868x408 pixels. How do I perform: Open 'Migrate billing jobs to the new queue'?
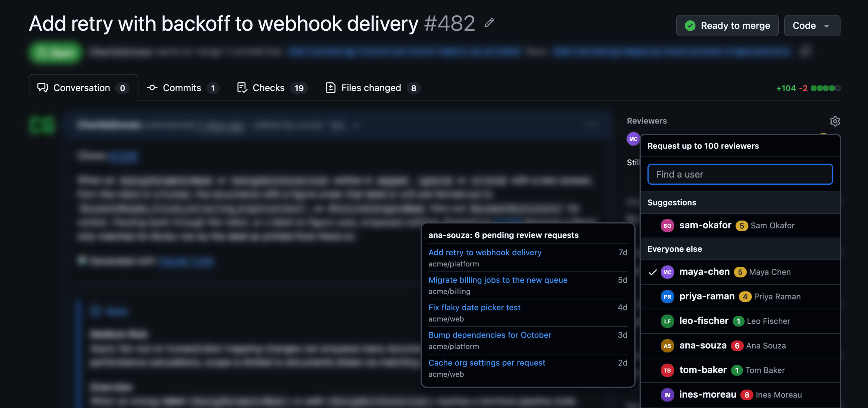click(x=498, y=280)
